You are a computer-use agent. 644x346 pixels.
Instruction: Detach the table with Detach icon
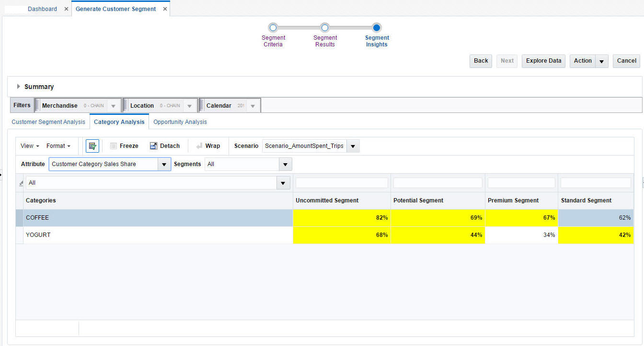[153, 146]
